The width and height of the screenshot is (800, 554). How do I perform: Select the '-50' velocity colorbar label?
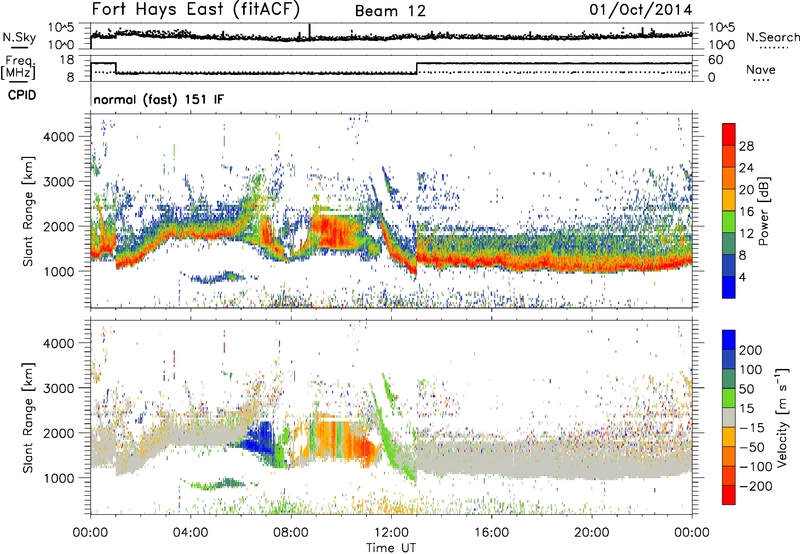pyautogui.click(x=752, y=447)
